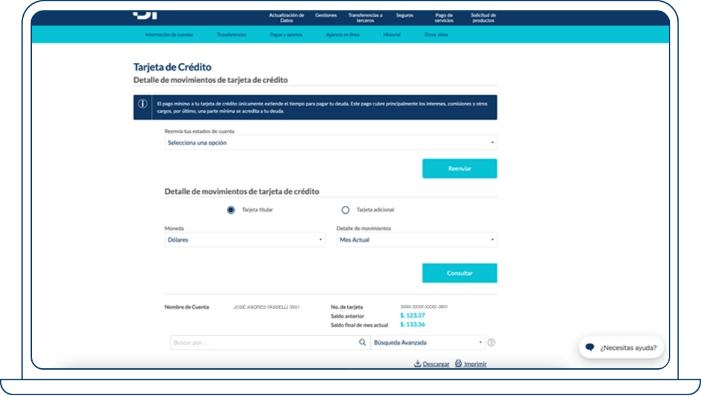Open the Gestiones menu
Screen dimensions: 701x396
click(326, 15)
